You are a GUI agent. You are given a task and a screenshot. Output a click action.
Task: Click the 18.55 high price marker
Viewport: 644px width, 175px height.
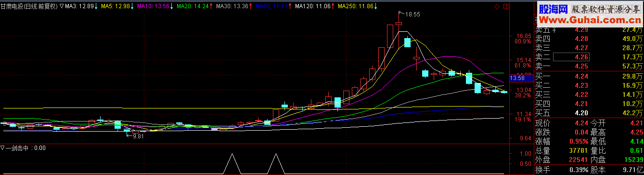click(412, 14)
